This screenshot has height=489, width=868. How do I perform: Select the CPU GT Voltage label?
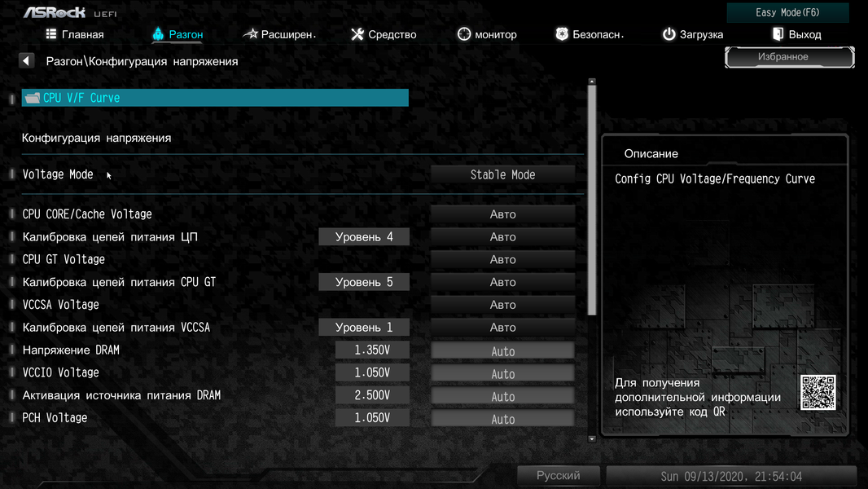(64, 259)
